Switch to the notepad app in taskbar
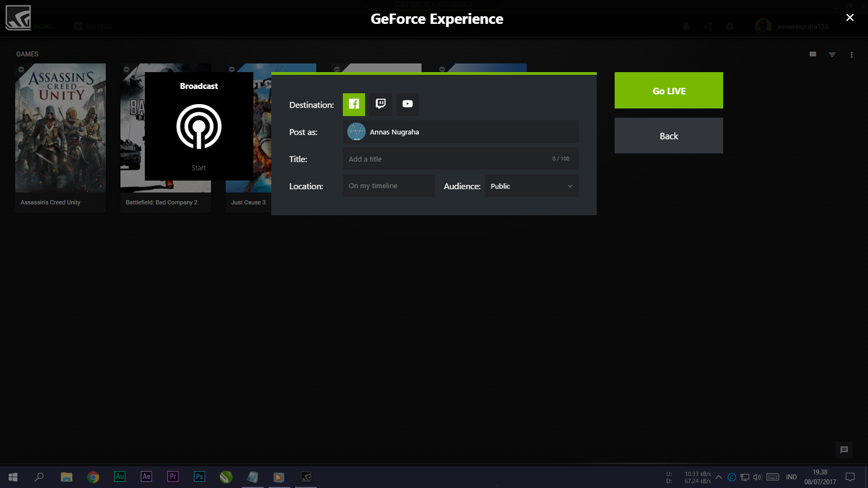The width and height of the screenshot is (868, 488). click(253, 477)
